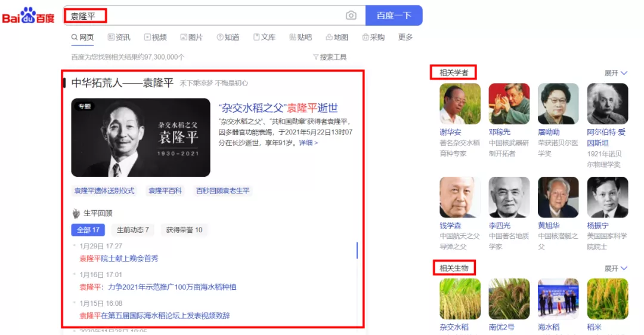Open 第五届国际海水稻论坛 video speech news
The image size is (644, 335).
[x=154, y=316]
